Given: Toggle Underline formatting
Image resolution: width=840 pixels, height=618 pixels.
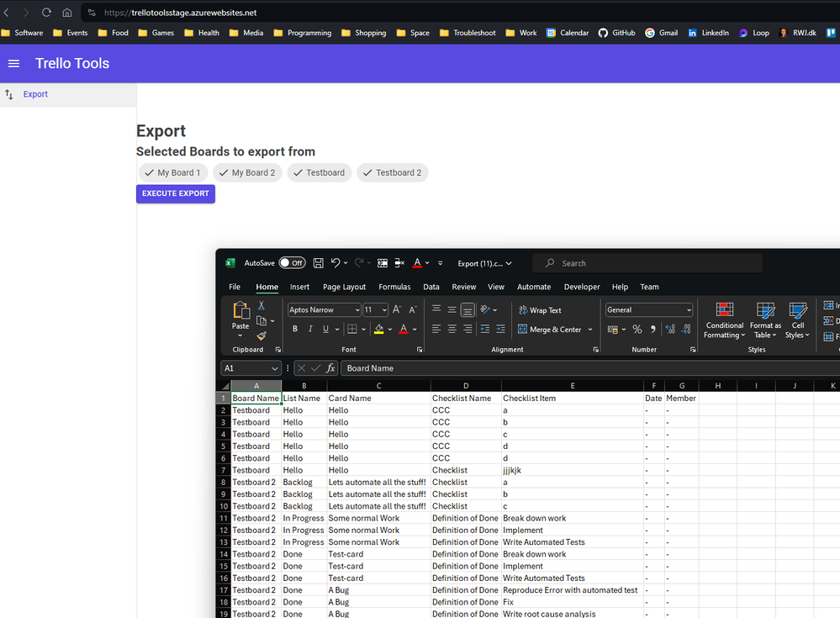Looking at the screenshot, I should (325, 329).
